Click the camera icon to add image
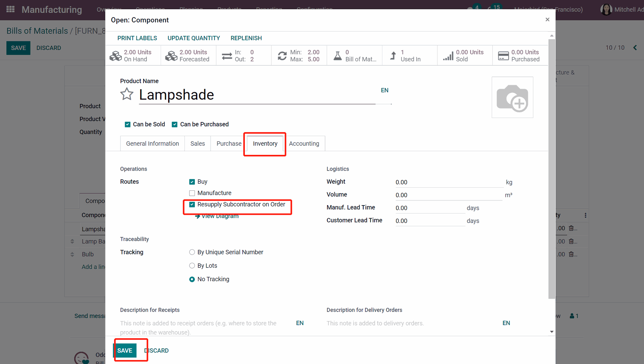This screenshot has height=364, width=644. [x=512, y=98]
